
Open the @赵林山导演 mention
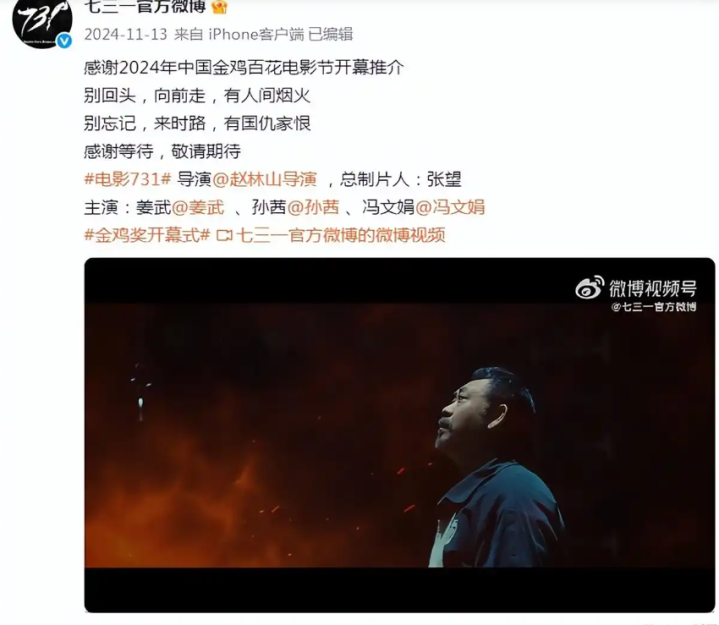[265, 179]
